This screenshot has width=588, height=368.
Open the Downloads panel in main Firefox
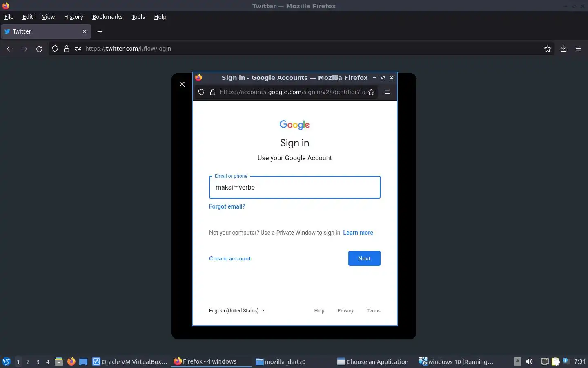point(563,49)
